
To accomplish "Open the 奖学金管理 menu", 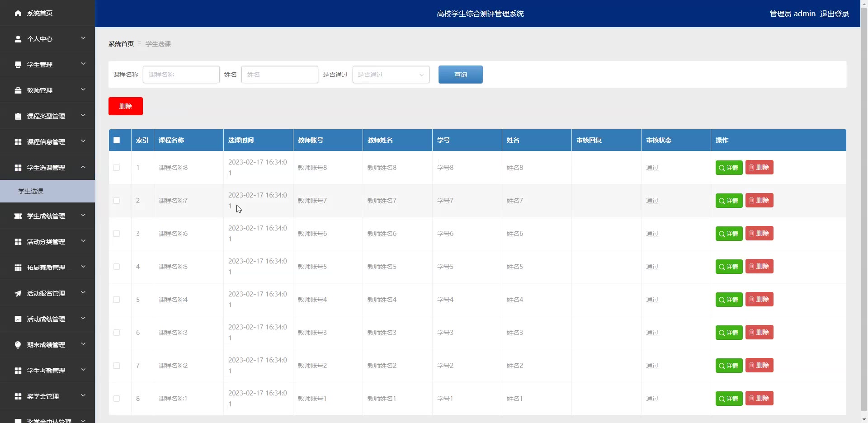I will [x=47, y=396].
